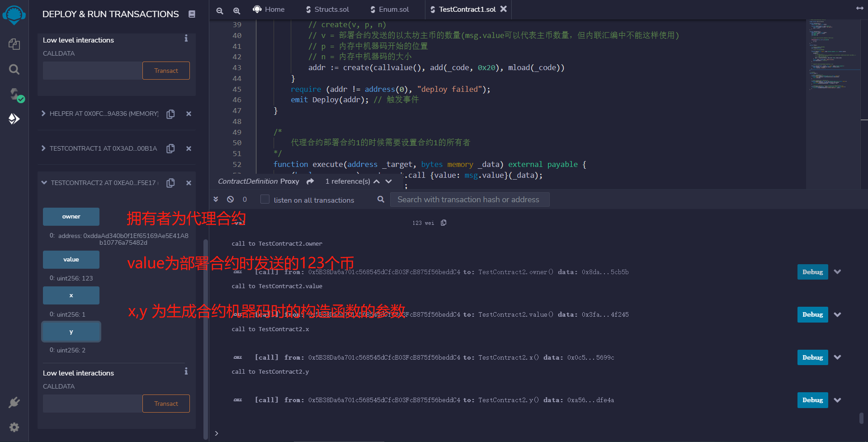
Task: Click top Transact button under CALLDATA
Action: tap(166, 71)
